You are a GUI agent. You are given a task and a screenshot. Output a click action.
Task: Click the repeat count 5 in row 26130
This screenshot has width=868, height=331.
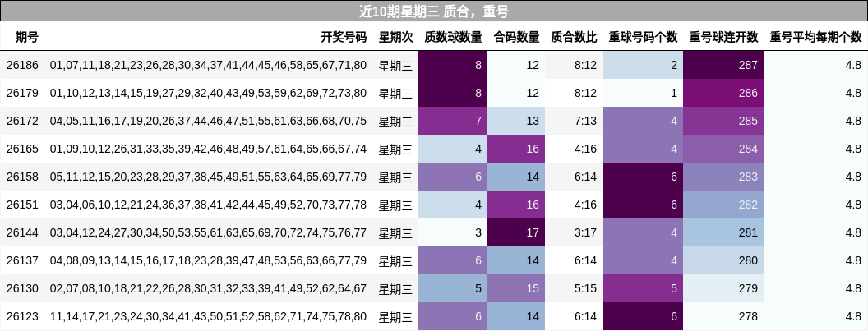(x=644, y=289)
